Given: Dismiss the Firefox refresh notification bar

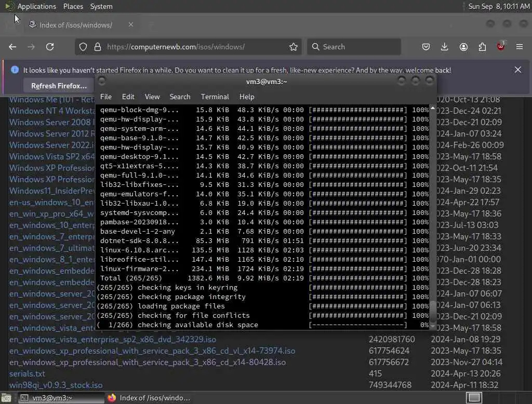Looking at the screenshot, I should coord(518,70).
